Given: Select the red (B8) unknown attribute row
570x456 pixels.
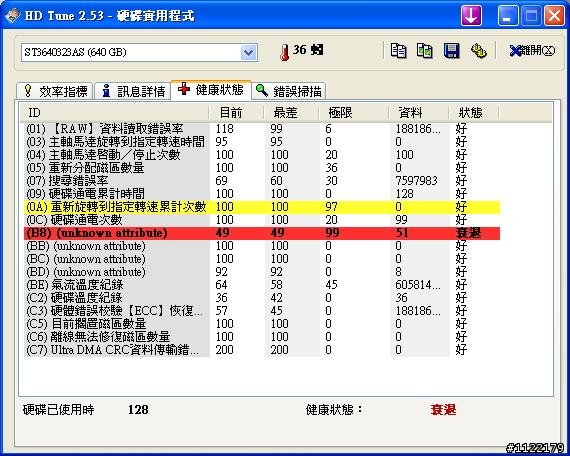Looking at the screenshot, I should [x=262, y=233].
